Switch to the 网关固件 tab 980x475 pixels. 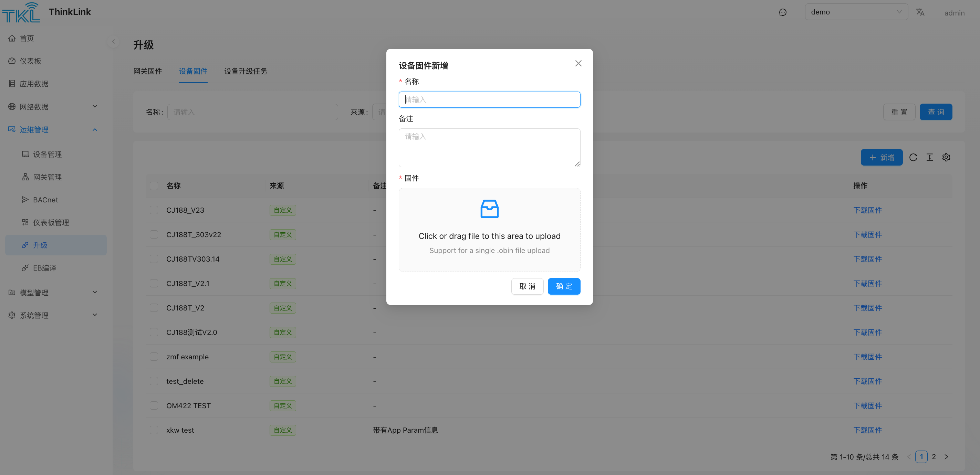coord(148,71)
